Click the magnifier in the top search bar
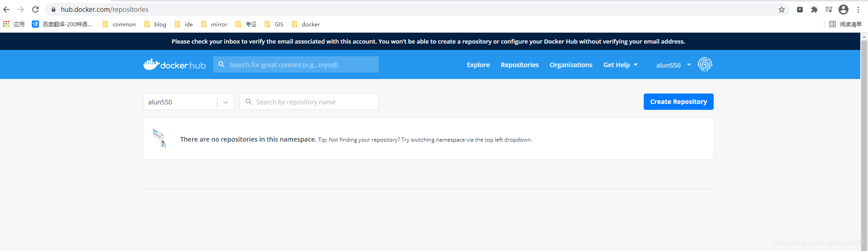The width and height of the screenshot is (868, 251). click(222, 64)
